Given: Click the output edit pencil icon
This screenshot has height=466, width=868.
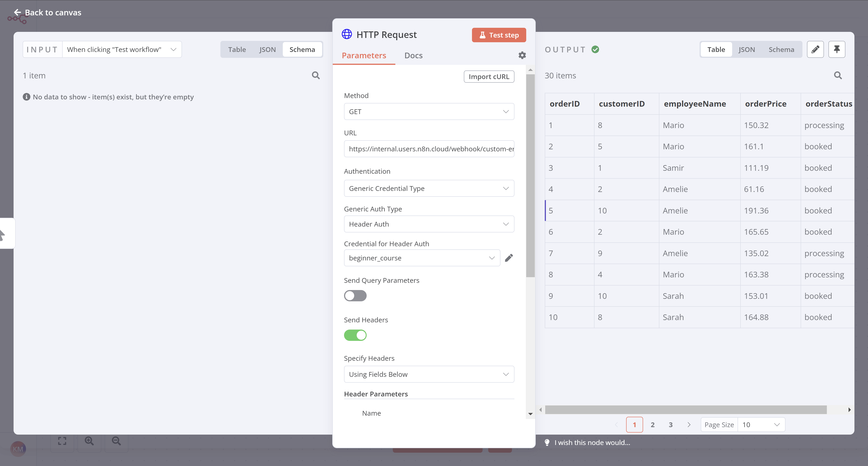Looking at the screenshot, I should (815, 49).
